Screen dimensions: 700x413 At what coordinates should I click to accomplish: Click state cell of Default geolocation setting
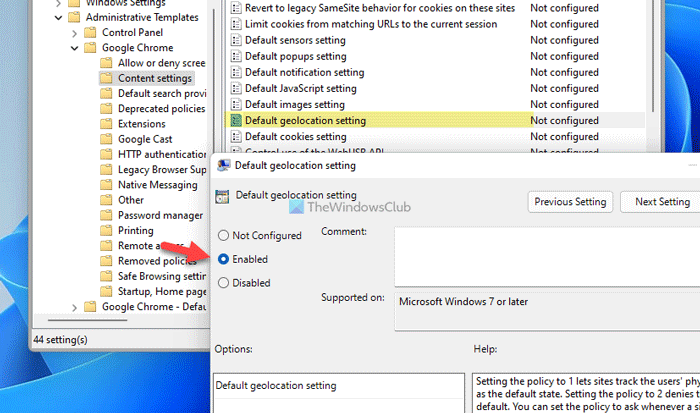pos(564,121)
